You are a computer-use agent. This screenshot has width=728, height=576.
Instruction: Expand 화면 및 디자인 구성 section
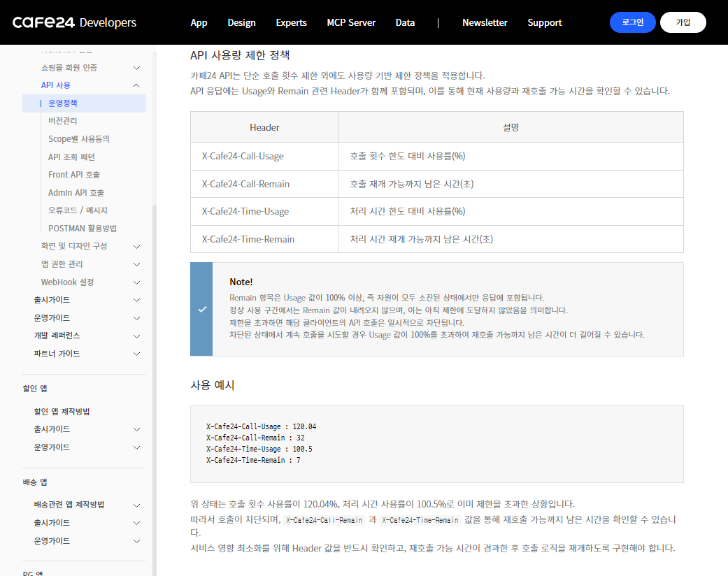click(136, 247)
